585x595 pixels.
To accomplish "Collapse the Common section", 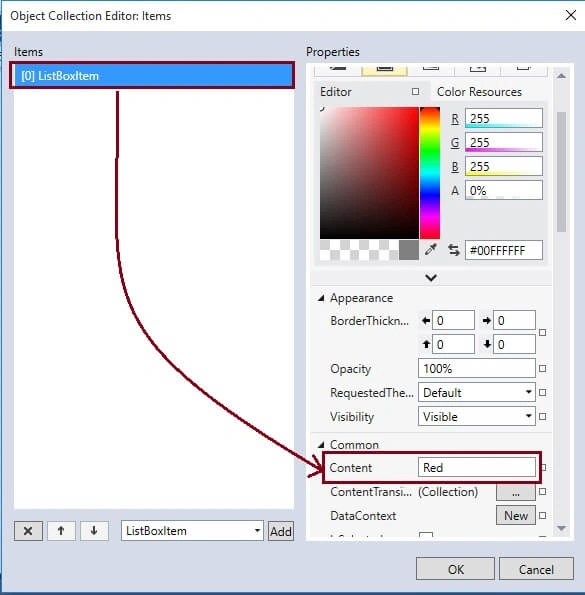I will click(x=321, y=444).
